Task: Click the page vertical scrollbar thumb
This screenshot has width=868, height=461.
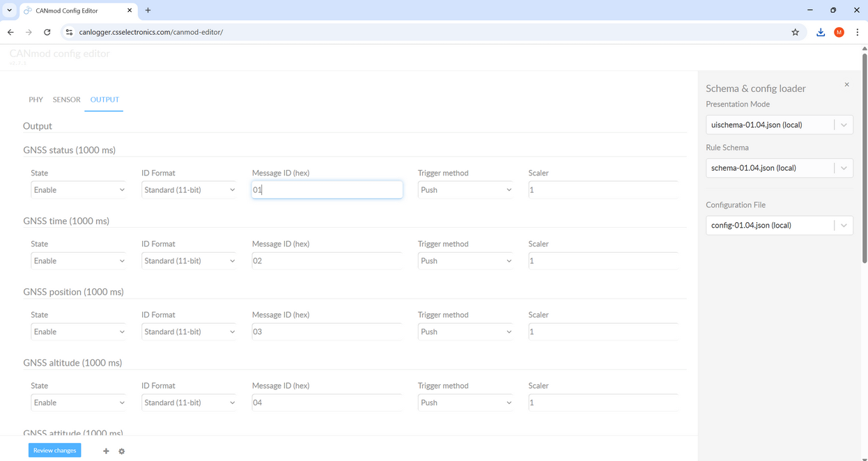Action: tap(865, 159)
